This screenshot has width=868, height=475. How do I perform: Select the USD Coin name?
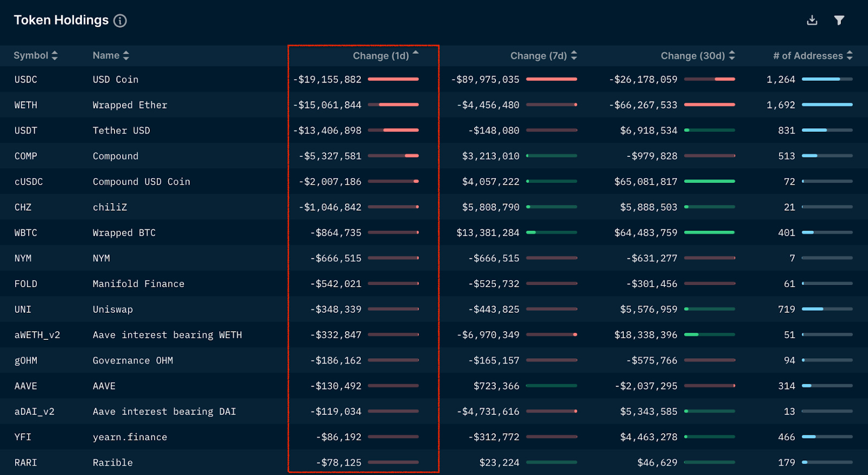coord(116,79)
